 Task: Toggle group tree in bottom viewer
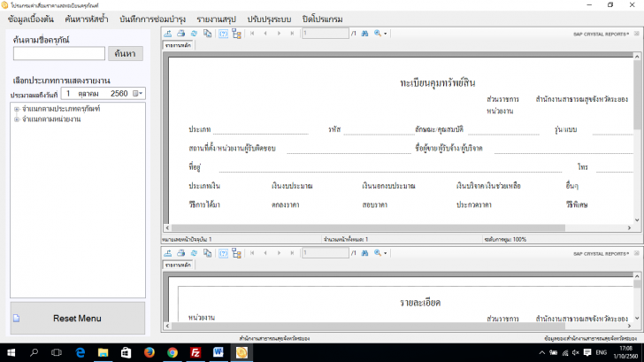click(x=236, y=253)
